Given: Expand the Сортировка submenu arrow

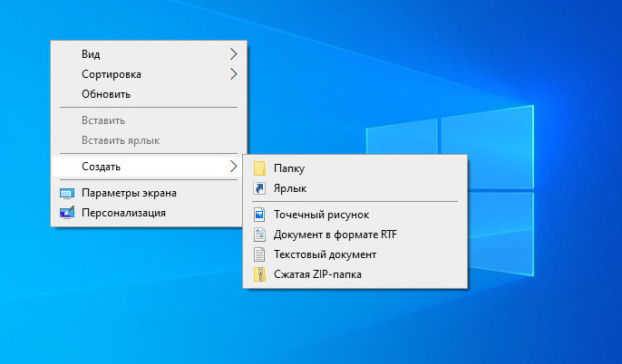Looking at the screenshot, I should pos(233,74).
